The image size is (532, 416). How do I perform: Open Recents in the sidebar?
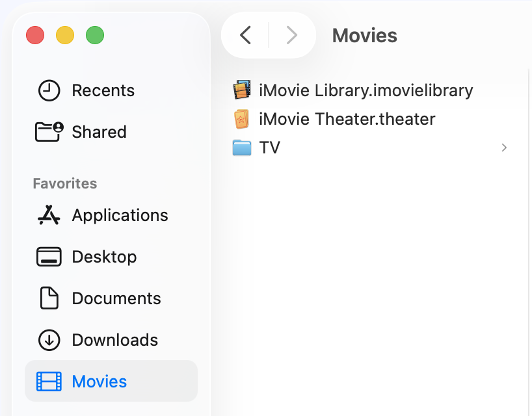(x=103, y=90)
